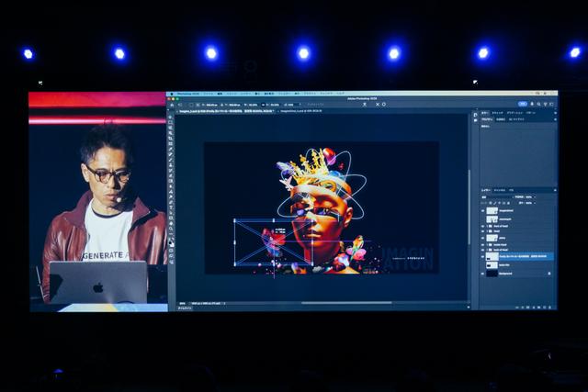Open the ヘルプ (Help) menu

(340, 94)
